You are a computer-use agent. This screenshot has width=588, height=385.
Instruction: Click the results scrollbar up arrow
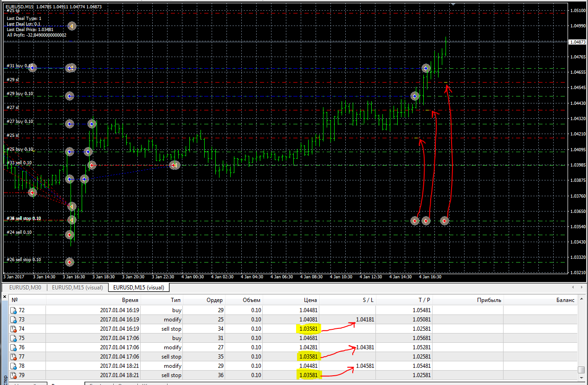582,300
